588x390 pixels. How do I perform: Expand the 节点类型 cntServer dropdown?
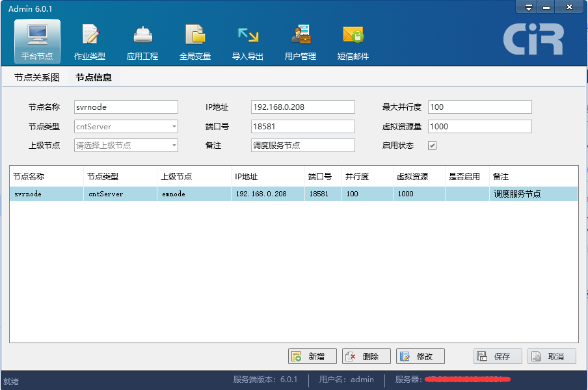click(174, 127)
